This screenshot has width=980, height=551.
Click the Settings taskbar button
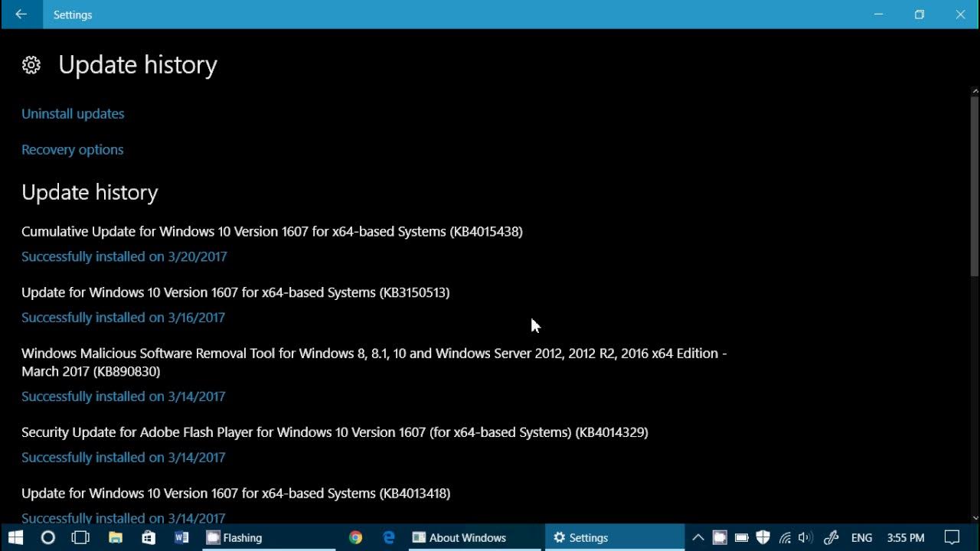615,537
